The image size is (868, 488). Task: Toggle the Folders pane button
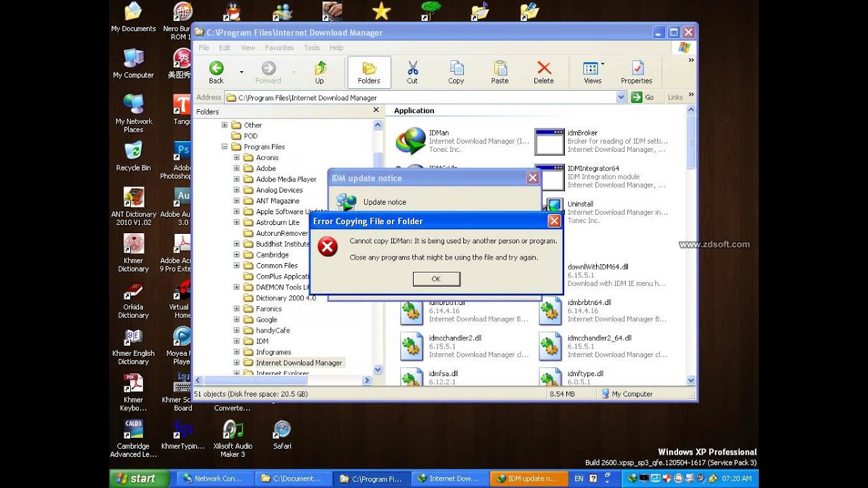pyautogui.click(x=369, y=73)
